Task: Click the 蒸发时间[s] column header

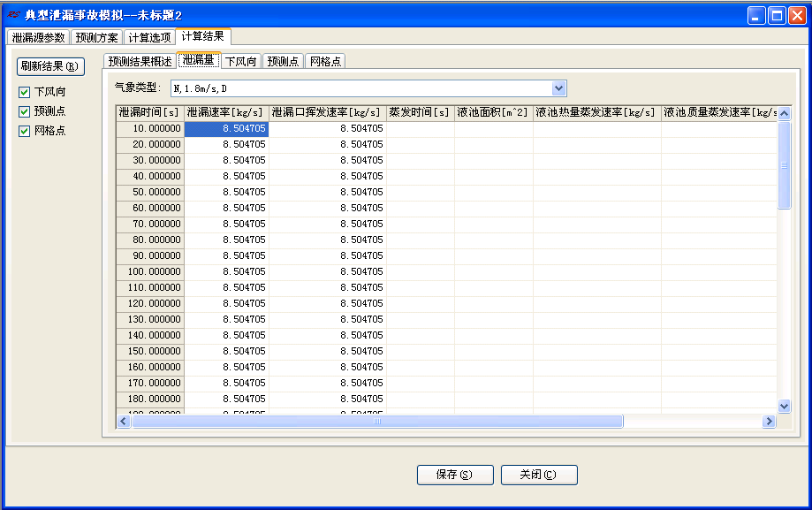Action: (x=421, y=112)
